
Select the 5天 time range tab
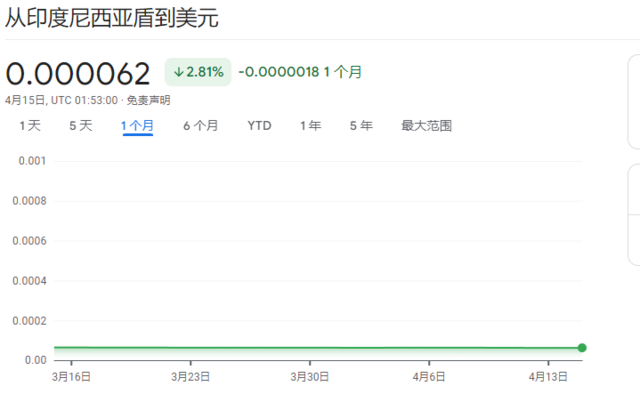(81, 126)
